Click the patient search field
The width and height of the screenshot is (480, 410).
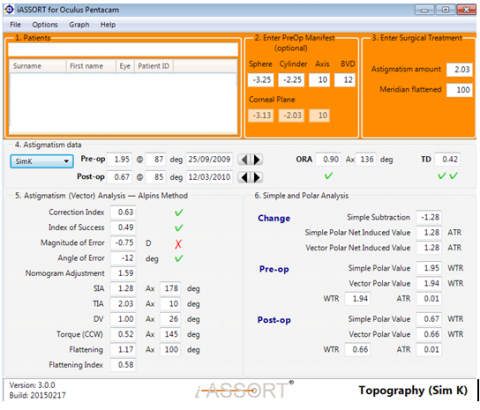(123, 50)
